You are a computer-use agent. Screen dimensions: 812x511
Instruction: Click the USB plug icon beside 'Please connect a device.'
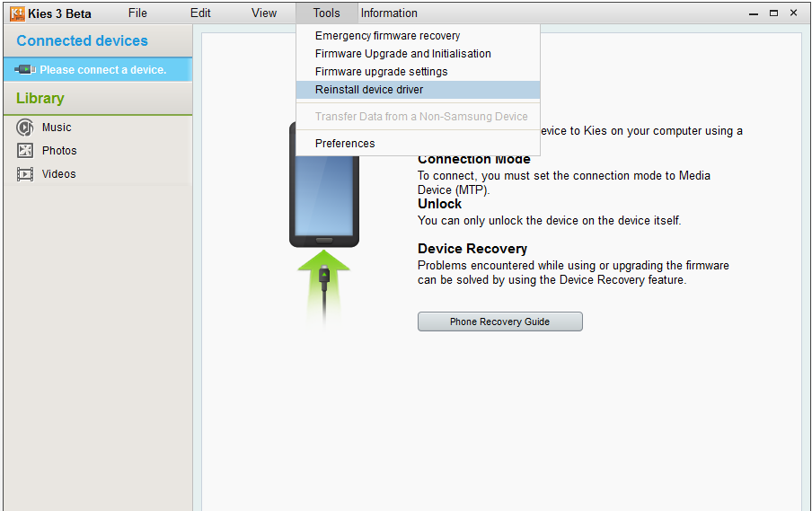(x=25, y=69)
